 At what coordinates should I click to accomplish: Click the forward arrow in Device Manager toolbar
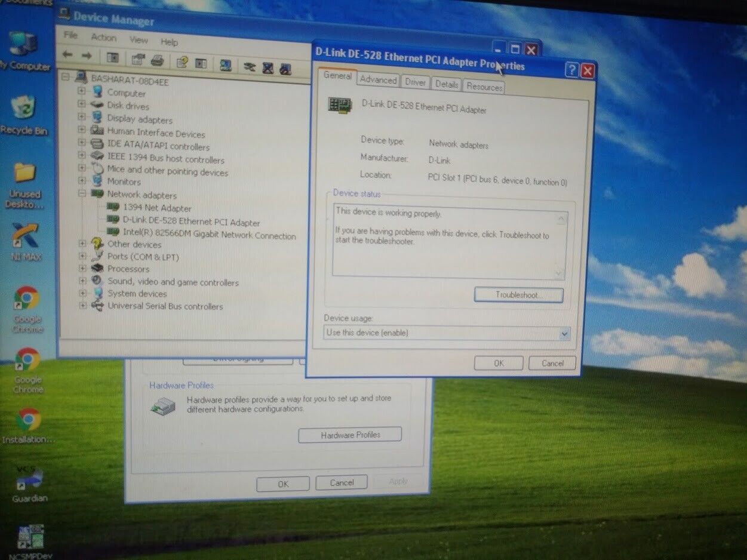pos(86,56)
